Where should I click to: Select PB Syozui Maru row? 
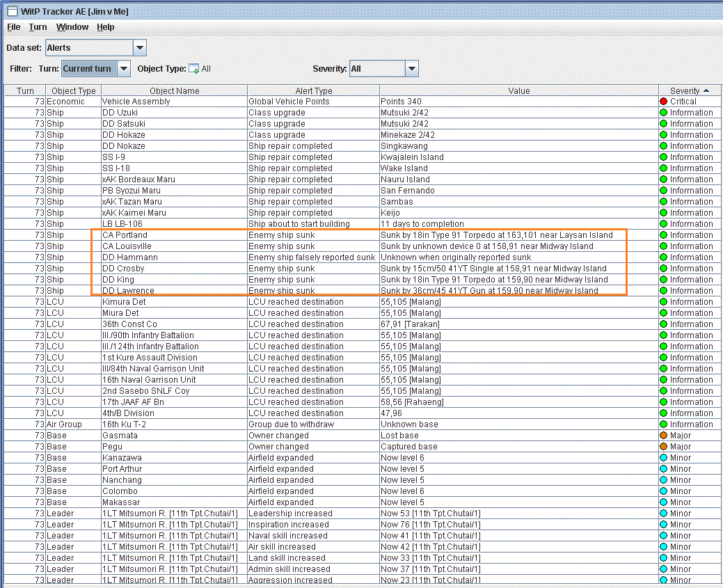click(363, 191)
